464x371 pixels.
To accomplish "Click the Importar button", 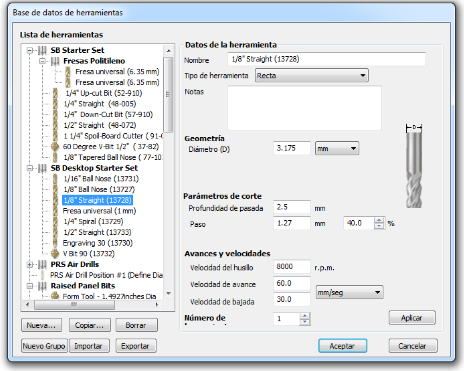I will (x=89, y=346).
